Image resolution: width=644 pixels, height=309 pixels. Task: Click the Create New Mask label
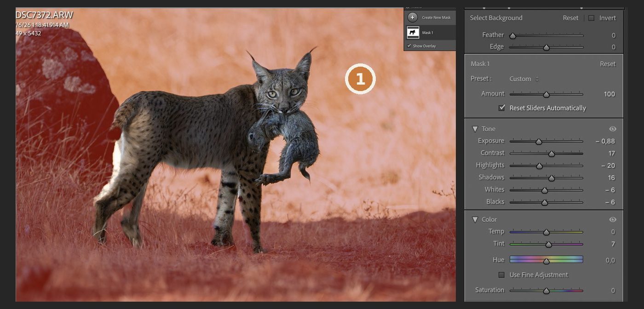tap(436, 18)
